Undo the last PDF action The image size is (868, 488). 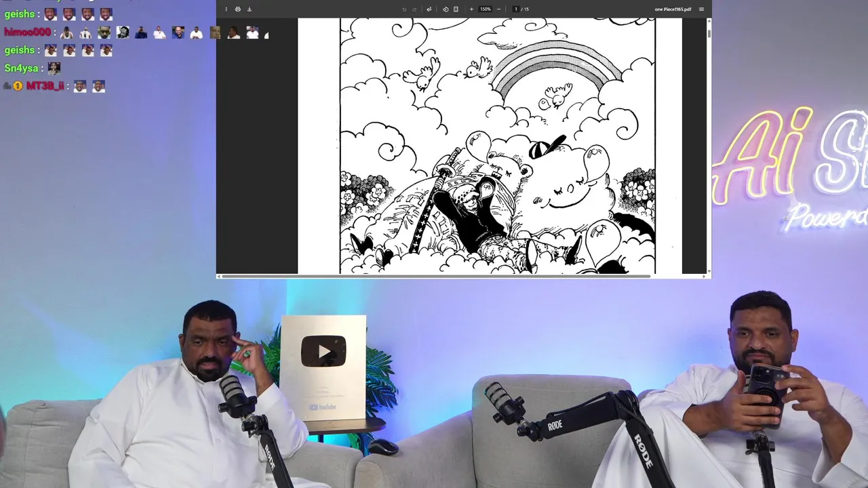(404, 9)
